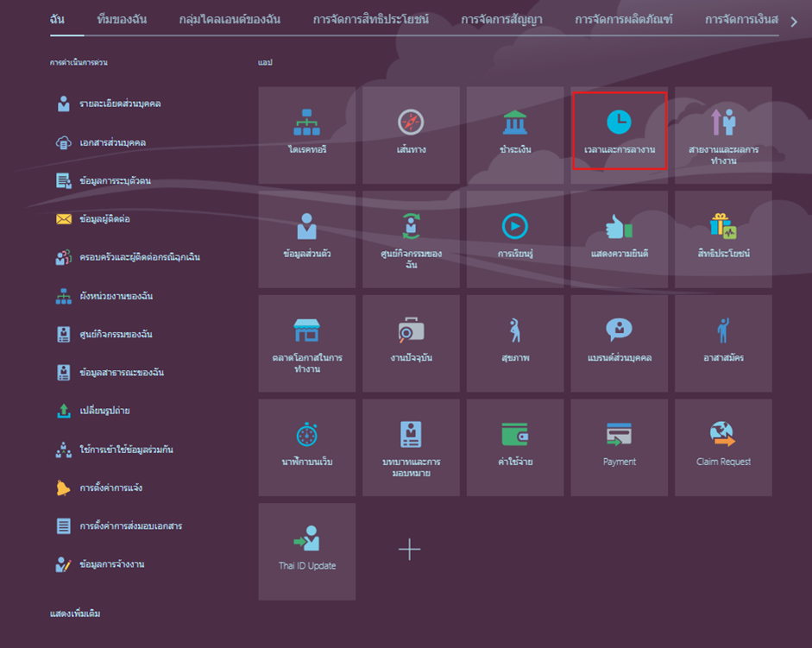Open the เส้นทาง compass tile
Viewport: 812px width, 648px height.
(411, 135)
